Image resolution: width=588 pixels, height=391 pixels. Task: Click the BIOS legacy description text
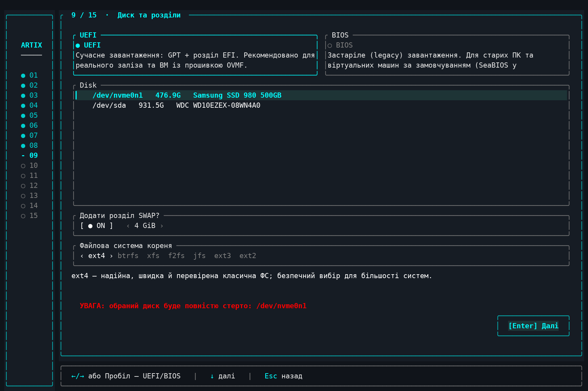(x=430, y=60)
